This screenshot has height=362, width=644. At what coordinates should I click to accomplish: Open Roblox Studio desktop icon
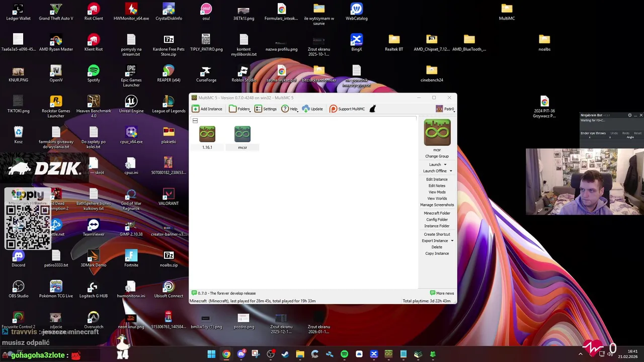point(244,74)
